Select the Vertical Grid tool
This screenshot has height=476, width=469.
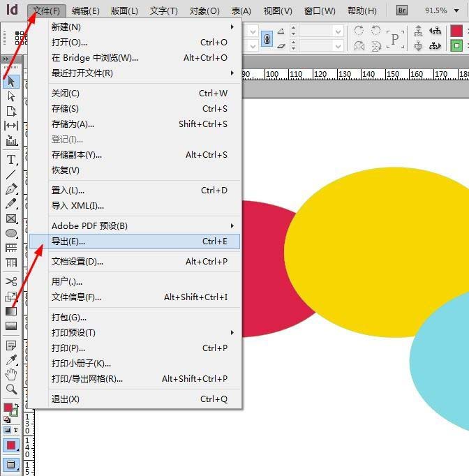click(11, 262)
